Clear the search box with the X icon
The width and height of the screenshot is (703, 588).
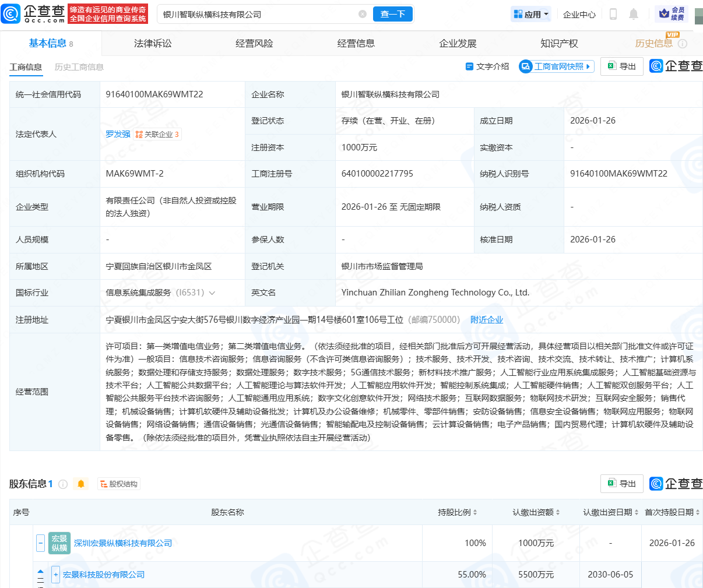363,14
